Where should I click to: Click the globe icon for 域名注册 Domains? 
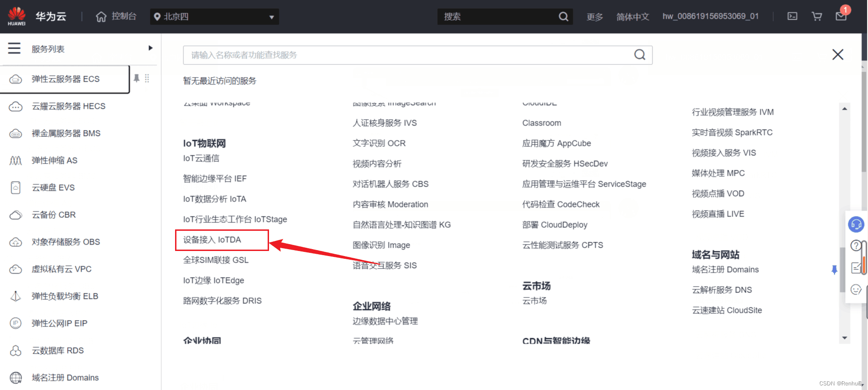[x=16, y=378]
